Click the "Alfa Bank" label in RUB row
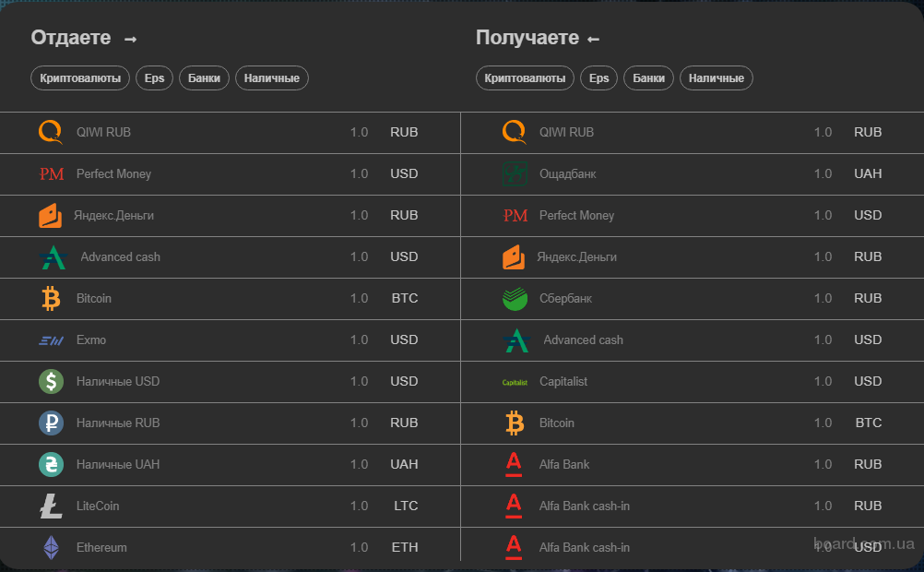This screenshot has width=924, height=572. coord(564,465)
